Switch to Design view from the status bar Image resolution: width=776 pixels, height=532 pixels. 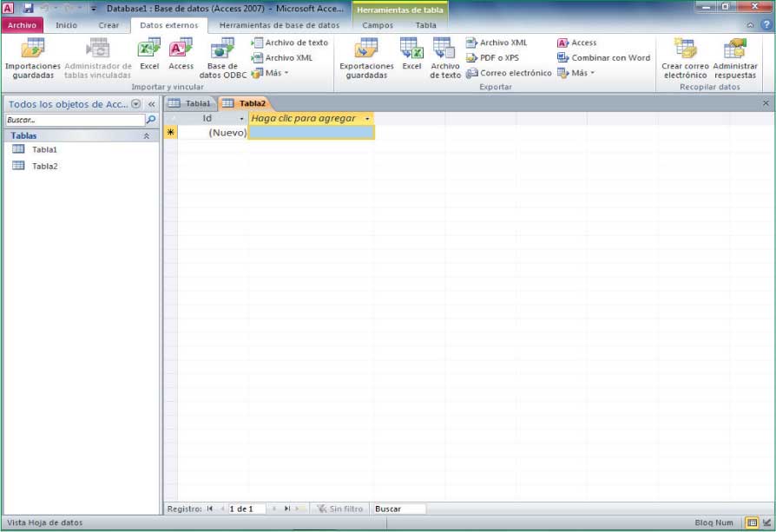(x=766, y=522)
